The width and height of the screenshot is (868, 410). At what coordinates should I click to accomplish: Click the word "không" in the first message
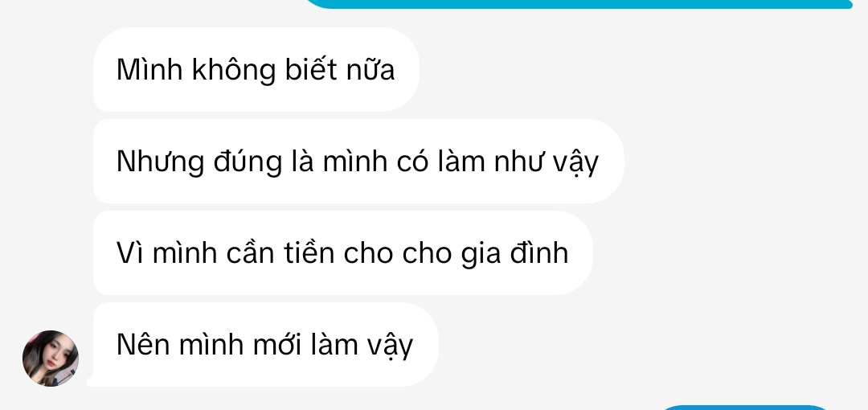point(234,71)
